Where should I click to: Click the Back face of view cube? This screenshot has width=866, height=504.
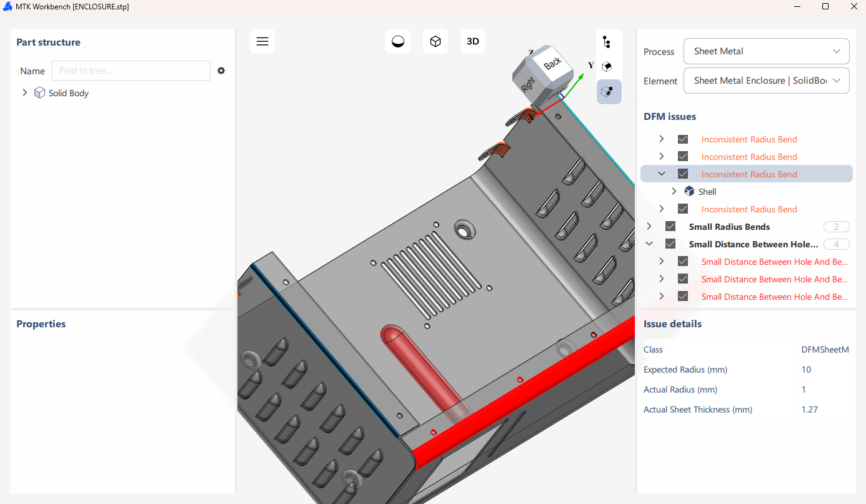tap(552, 62)
